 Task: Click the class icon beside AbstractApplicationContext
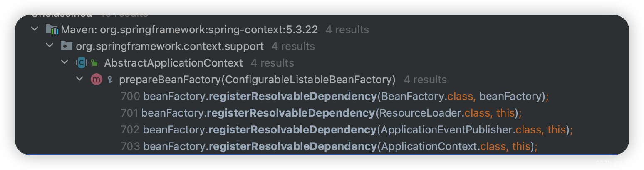tap(82, 63)
